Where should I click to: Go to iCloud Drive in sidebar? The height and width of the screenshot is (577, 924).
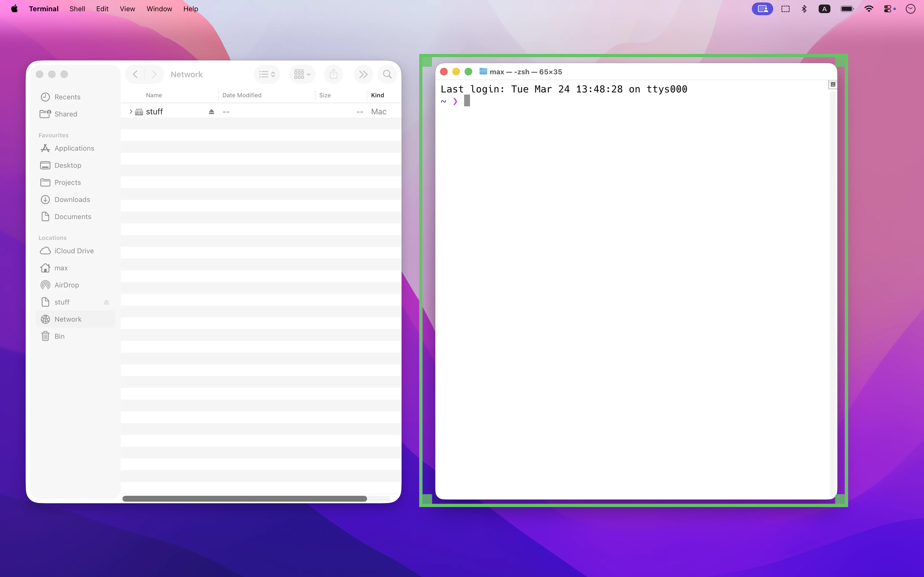pyautogui.click(x=74, y=251)
